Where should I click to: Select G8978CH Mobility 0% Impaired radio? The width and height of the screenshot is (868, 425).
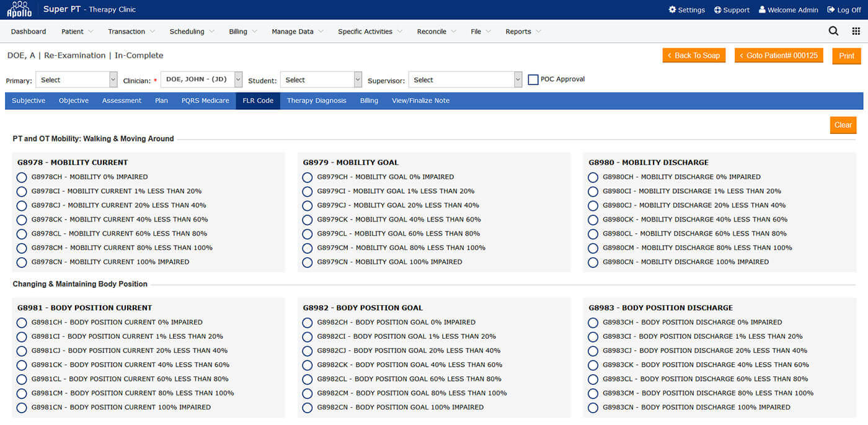22,177
